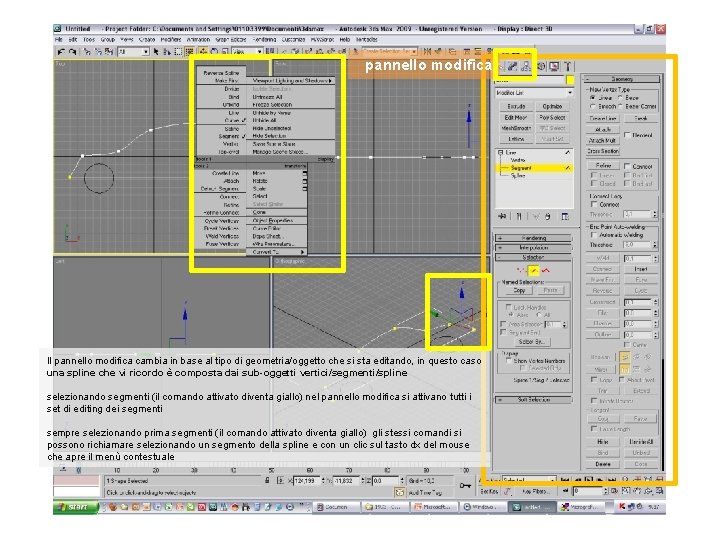Click the Hide button in Geometry
This screenshot has height=540, width=720.
(x=602, y=441)
